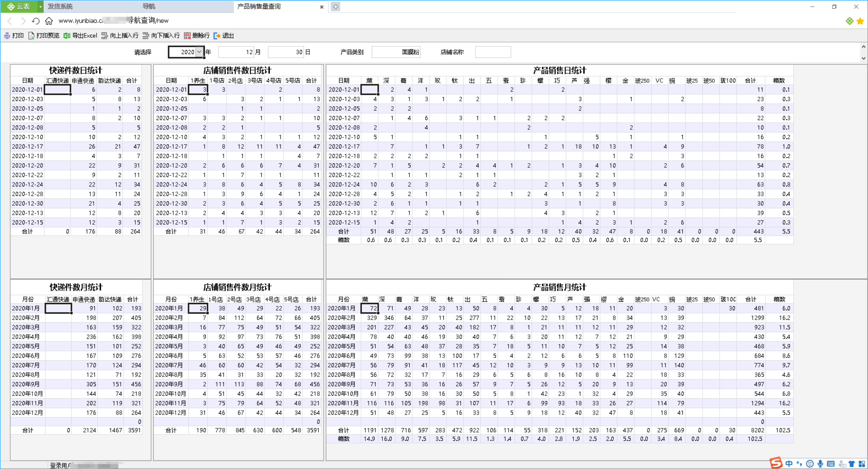
Task: Open the IME toolbox grid icon
Action: coord(861,464)
